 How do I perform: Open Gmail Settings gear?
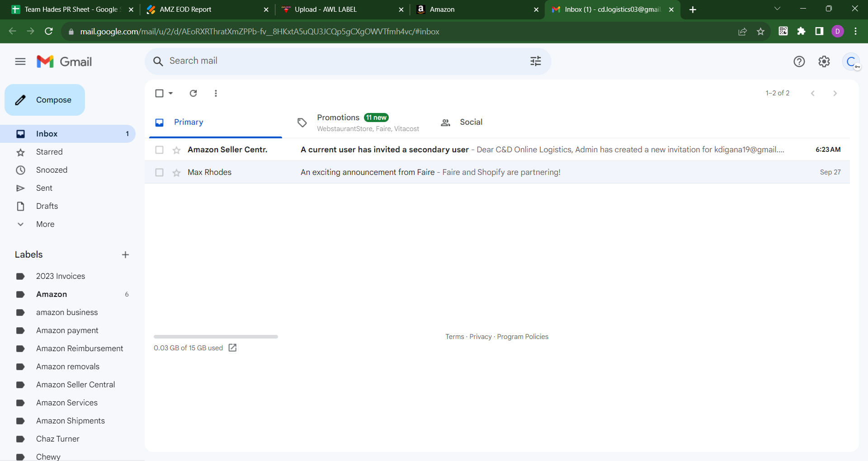(824, 61)
